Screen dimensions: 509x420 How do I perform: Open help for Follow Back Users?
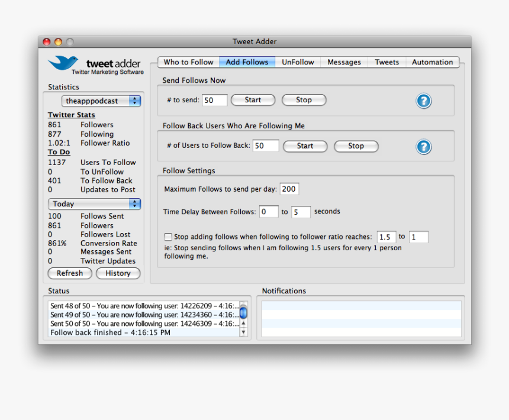(424, 147)
